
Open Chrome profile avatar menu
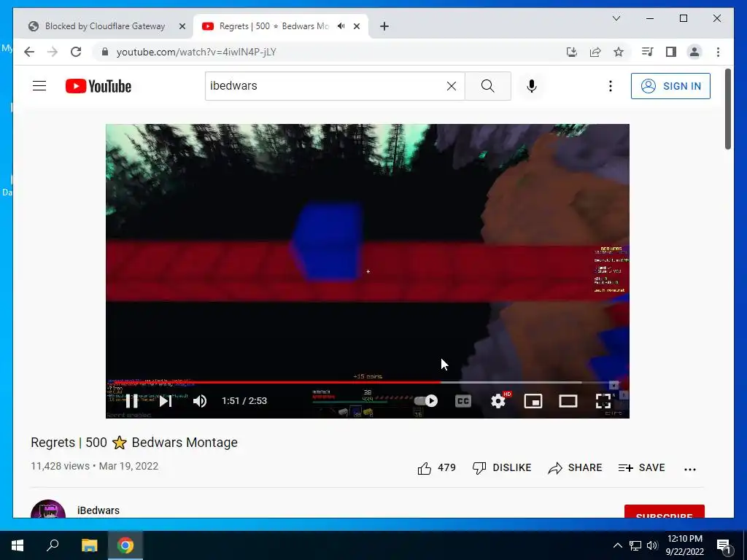[694, 52]
